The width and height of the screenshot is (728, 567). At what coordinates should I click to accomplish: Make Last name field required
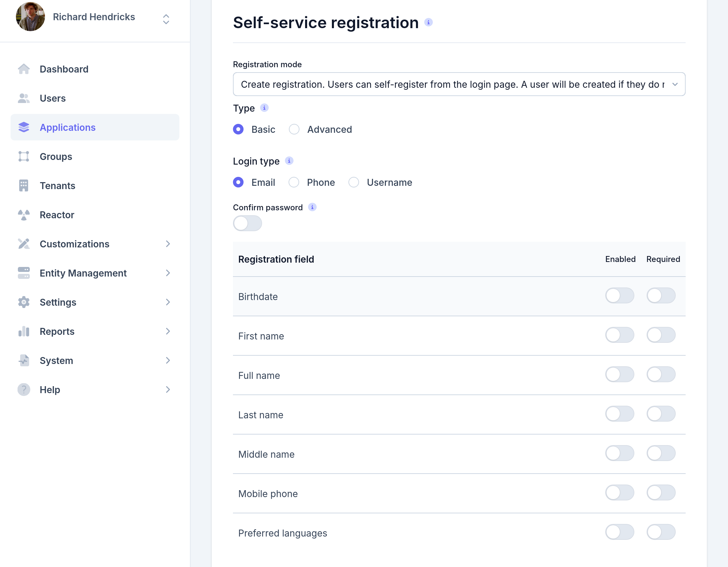(661, 414)
